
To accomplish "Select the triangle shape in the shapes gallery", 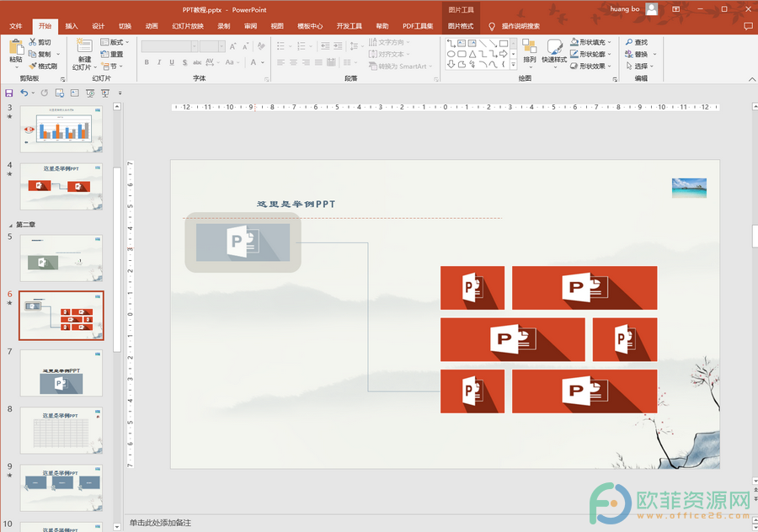I will [x=472, y=54].
